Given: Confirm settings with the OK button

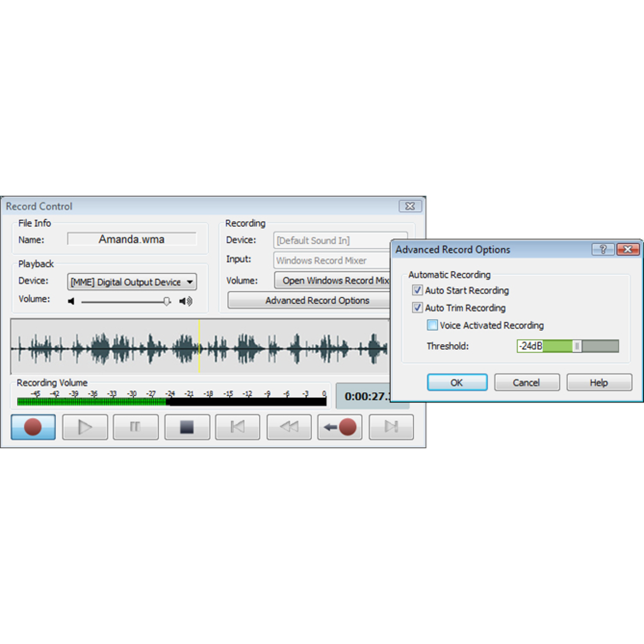Looking at the screenshot, I should click(x=457, y=382).
